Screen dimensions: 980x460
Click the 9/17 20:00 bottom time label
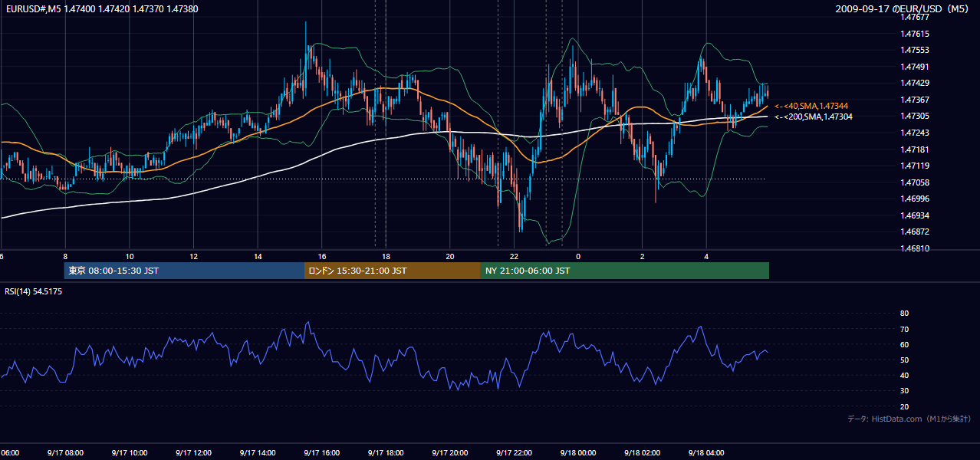450,452
